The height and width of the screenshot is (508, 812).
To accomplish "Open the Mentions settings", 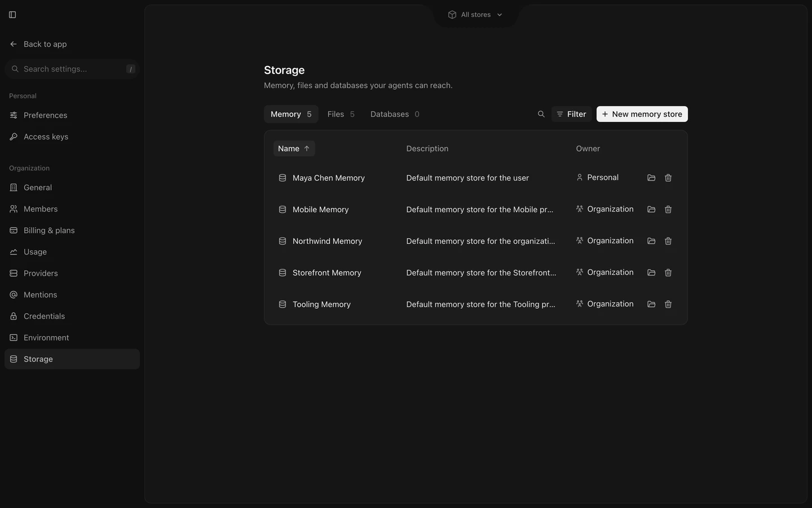I will [x=72, y=295].
